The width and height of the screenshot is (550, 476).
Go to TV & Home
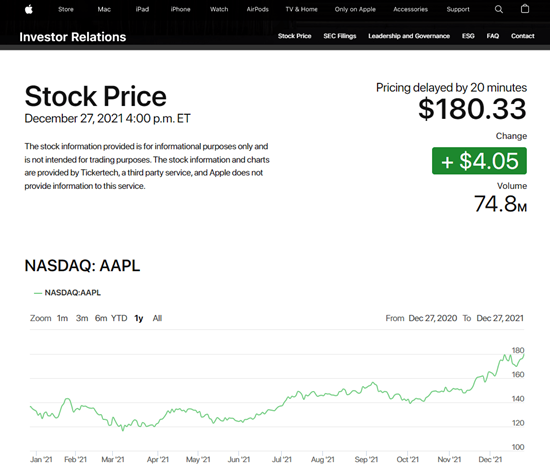click(301, 9)
